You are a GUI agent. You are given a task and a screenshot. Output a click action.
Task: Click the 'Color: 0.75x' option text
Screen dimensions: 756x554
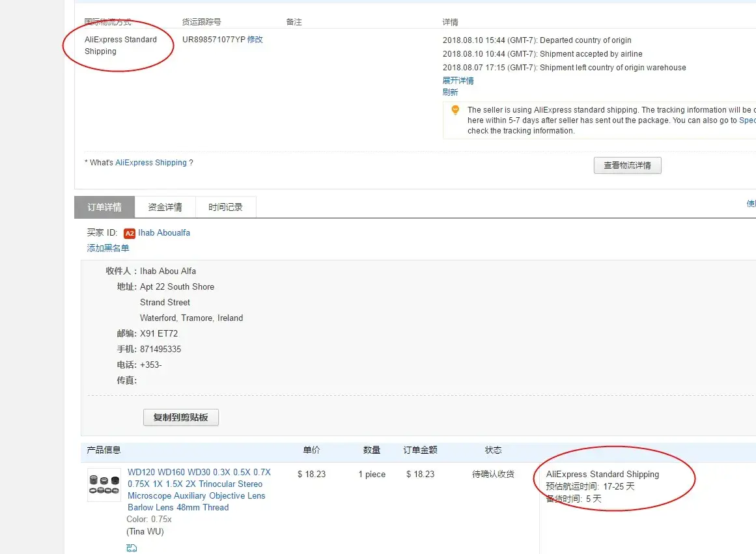[x=149, y=519]
